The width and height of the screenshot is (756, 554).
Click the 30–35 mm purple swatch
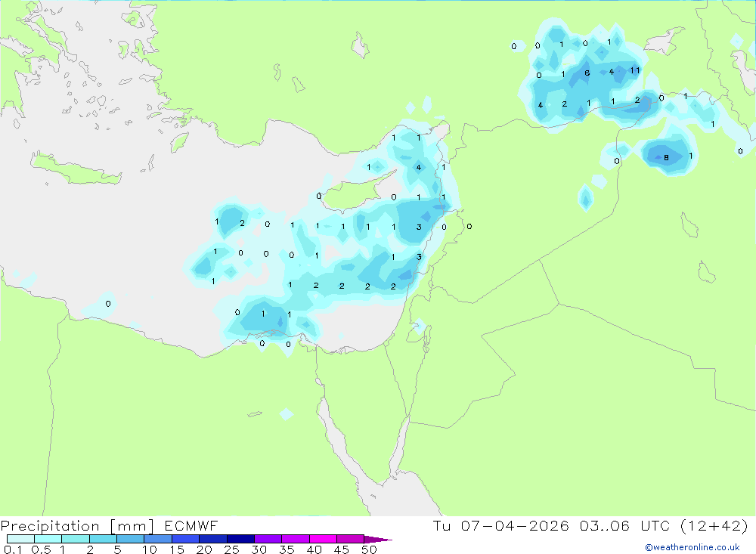(x=268, y=539)
